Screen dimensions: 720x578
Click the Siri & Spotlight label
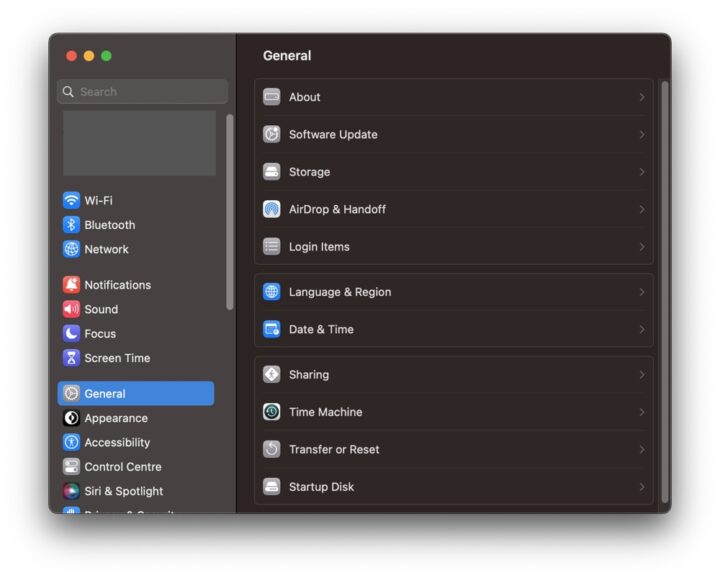[x=124, y=491]
